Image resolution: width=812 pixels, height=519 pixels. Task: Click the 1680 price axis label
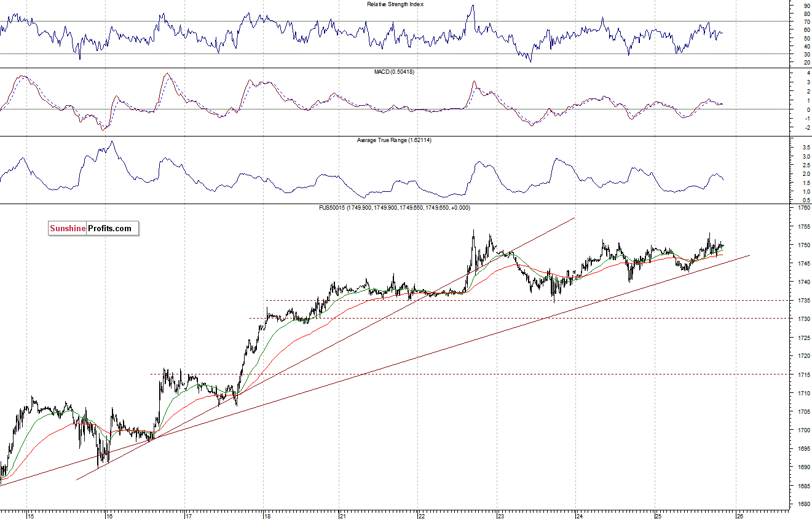(x=803, y=504)
